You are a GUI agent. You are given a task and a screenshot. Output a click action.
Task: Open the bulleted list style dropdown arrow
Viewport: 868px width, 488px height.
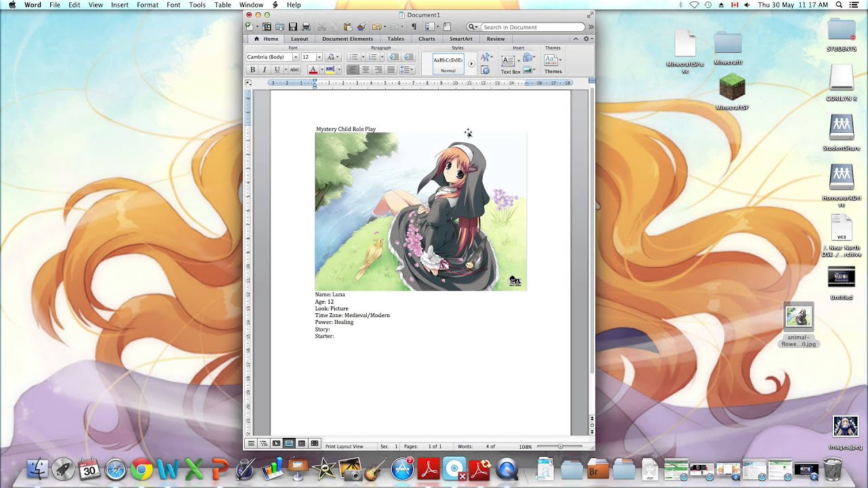click(362, 57)
